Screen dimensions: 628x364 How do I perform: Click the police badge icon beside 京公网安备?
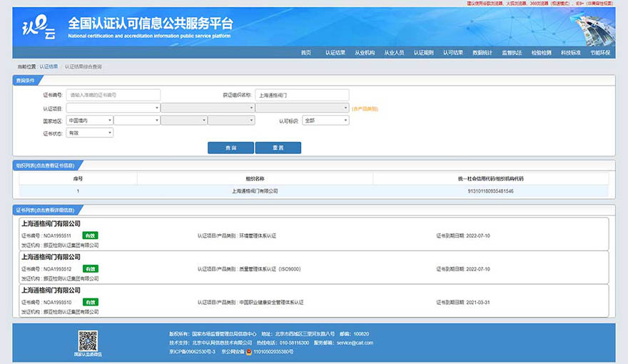pos(249,352)
